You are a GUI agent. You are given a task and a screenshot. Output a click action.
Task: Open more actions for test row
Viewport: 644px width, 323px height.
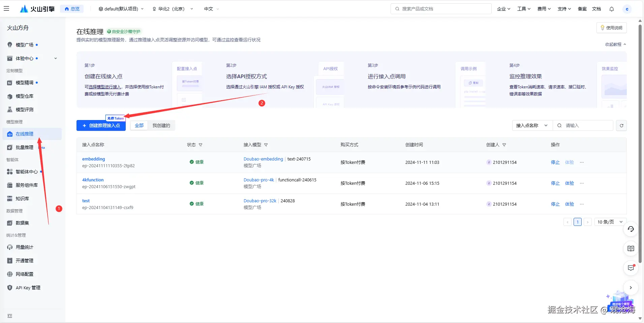[582, 204]
